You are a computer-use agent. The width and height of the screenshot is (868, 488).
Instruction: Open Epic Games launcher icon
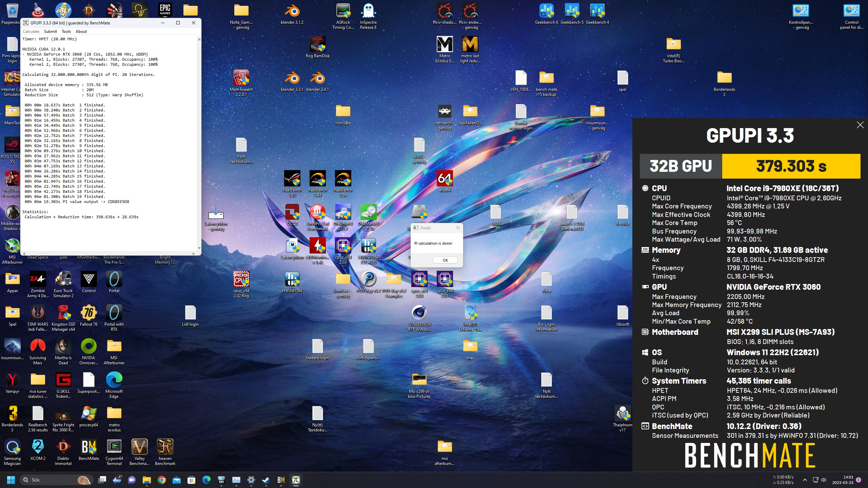(x=165, y=10)
